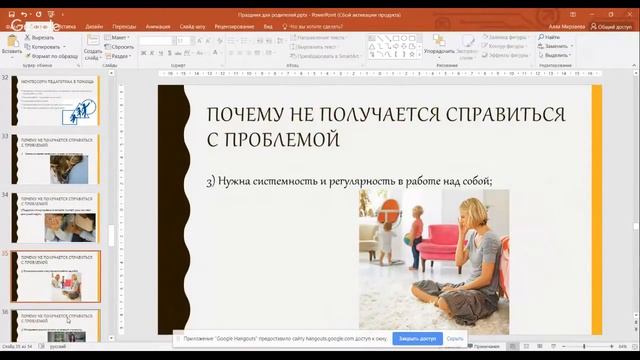Toggle text shadow S formatting
Image resolution: width=640 pixels, height=360 pixels.
[169, 53]
